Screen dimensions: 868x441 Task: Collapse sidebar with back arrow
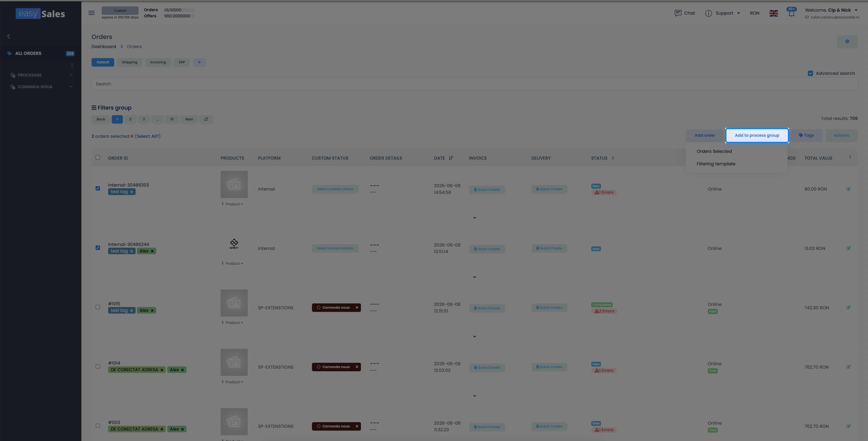(x=9, y=36)
